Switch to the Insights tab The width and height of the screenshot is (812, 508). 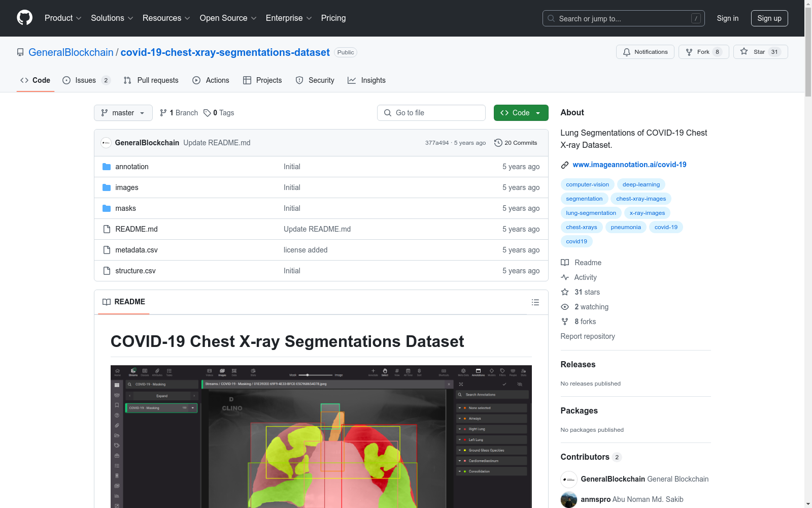366,80
